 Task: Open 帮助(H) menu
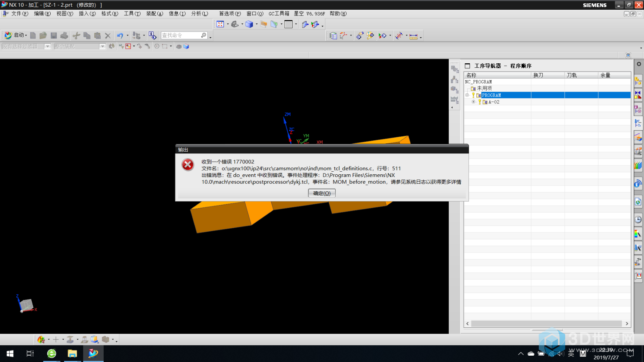pyautogui.click(x=338, y=14)
